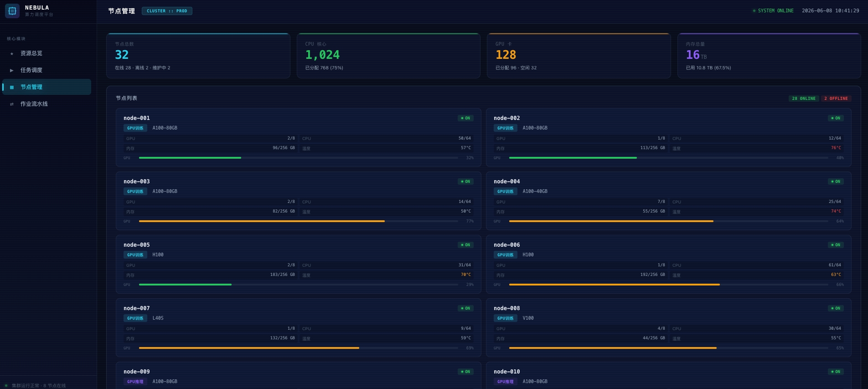Click the ON status badge of node-002
The image size is (868, 389).
(x=836, y=118)
